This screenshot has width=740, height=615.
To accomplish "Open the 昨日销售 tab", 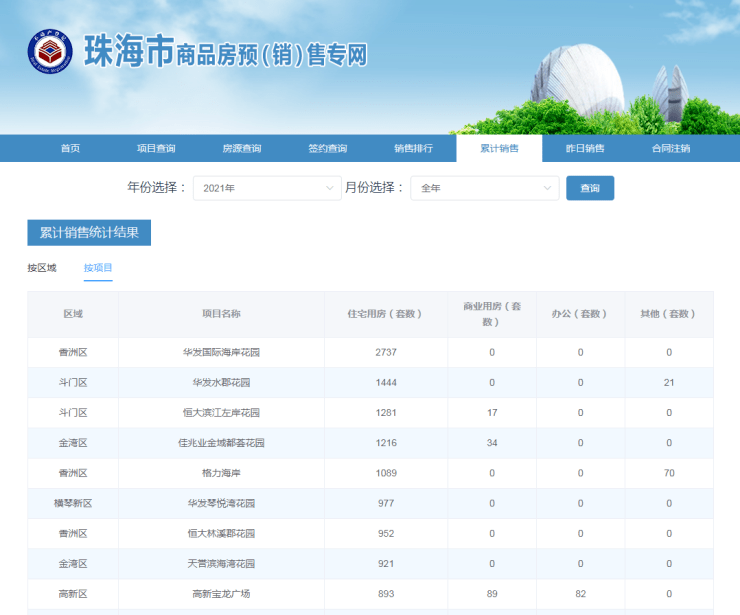I will coord(585,148).
